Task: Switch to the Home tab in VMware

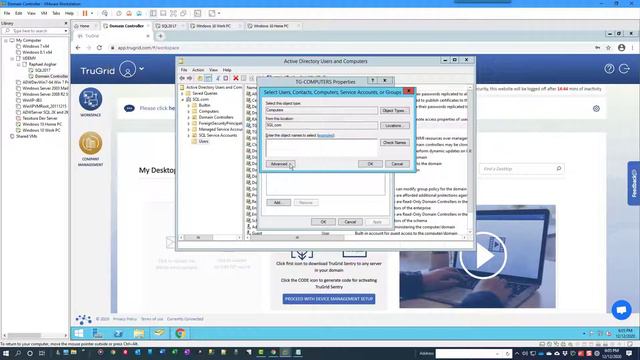Action: [84, 26]
